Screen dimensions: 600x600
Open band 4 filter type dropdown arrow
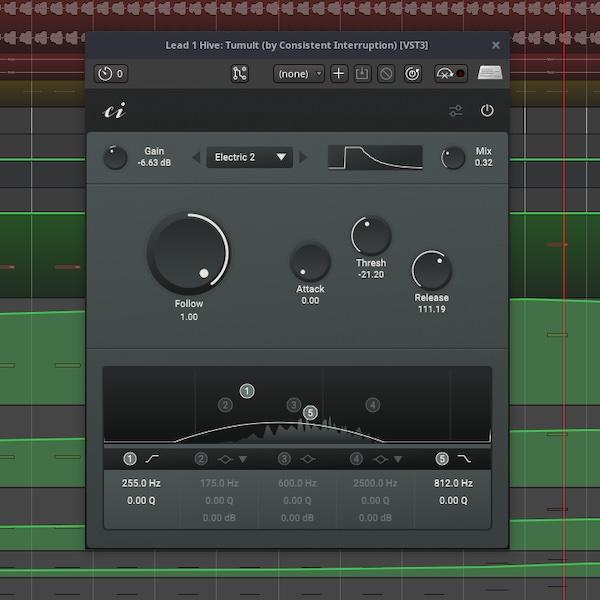[398, 459]
